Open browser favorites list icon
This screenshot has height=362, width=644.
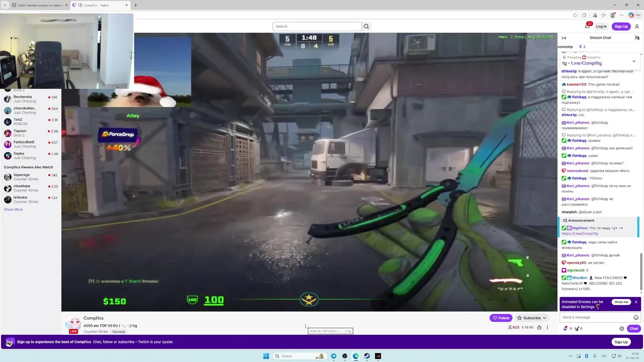[603, 15]
